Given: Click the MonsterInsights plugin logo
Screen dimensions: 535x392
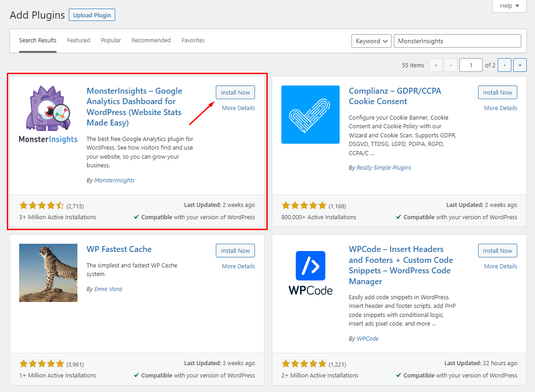Looking at the screenshot, I should point(48,115).
